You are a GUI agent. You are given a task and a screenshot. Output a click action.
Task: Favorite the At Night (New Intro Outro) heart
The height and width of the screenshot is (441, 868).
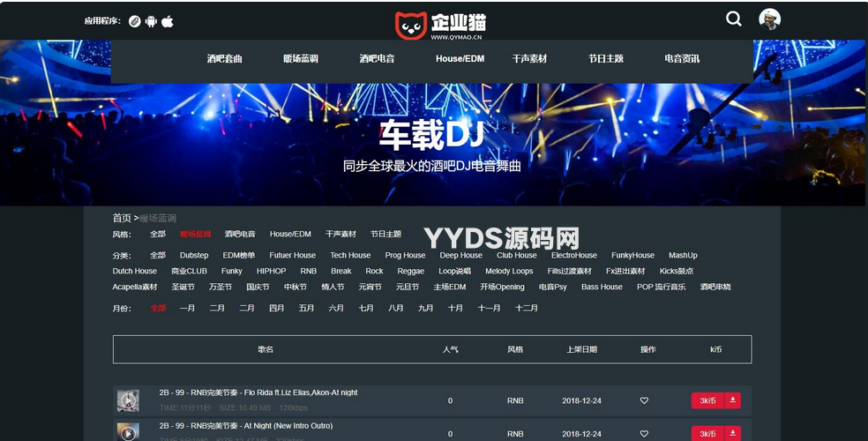(x=644, y=434)
